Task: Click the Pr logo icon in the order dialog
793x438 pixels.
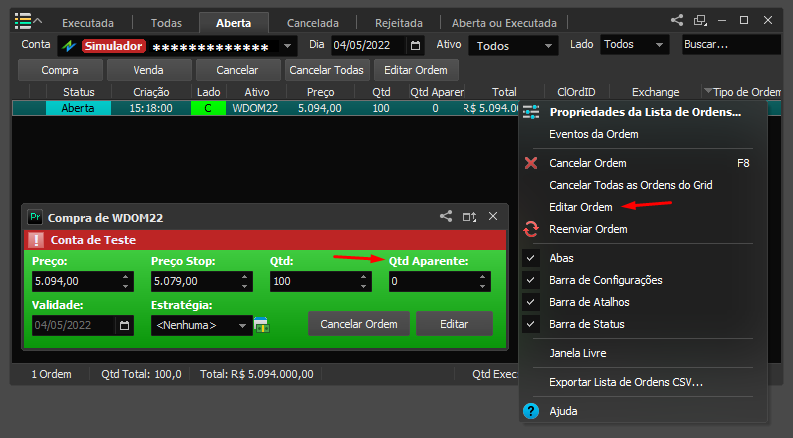Action: pos(35,217)
